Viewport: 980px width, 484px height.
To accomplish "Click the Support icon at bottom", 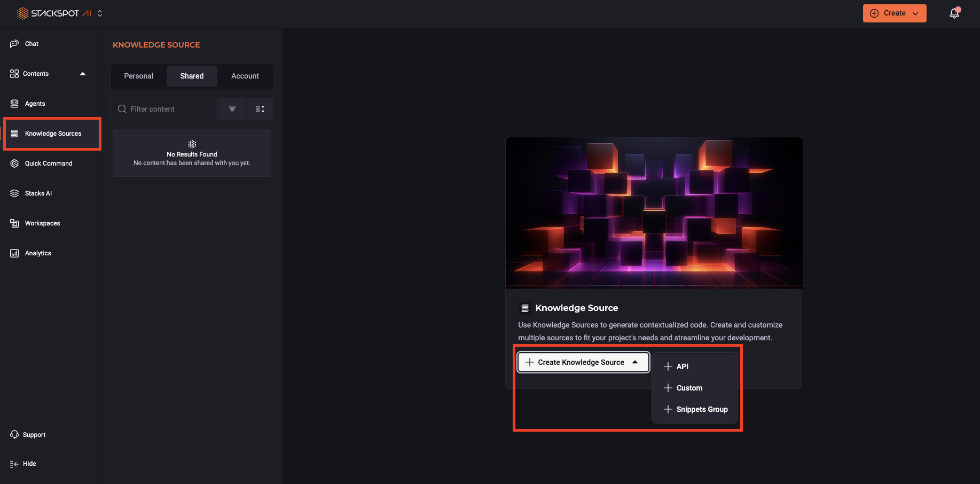I will [x=14, y=434].
